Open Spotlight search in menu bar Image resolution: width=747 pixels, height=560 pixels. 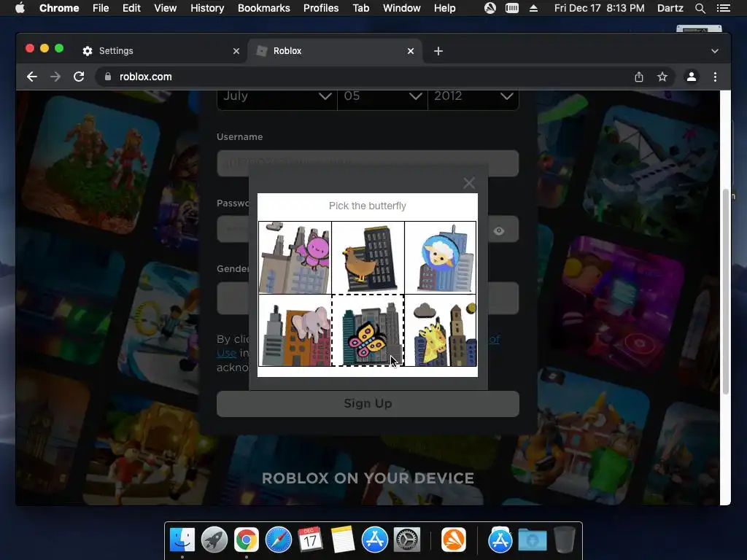700,8
